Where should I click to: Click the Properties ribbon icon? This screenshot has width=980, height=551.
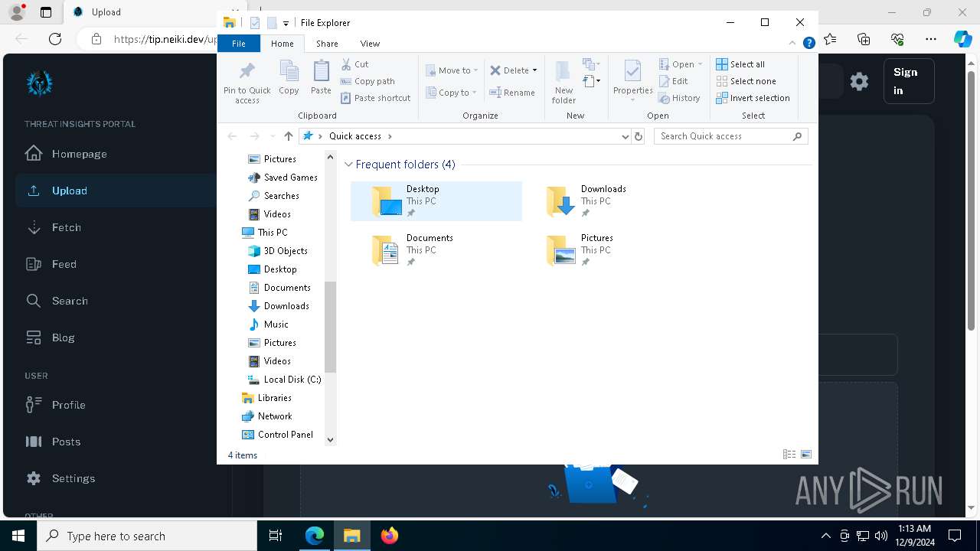[632, 79]
